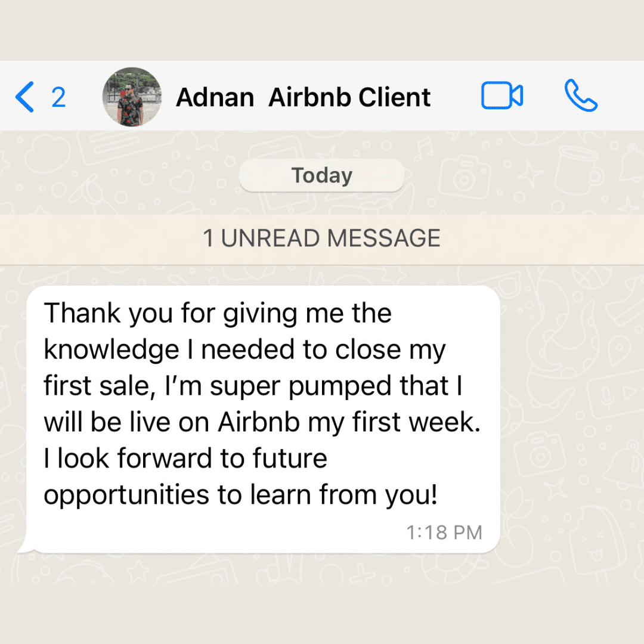Open contact info for Adnan Airbnb Client
Viewport: 644px width, 644px height.
[x=303, y=97]
